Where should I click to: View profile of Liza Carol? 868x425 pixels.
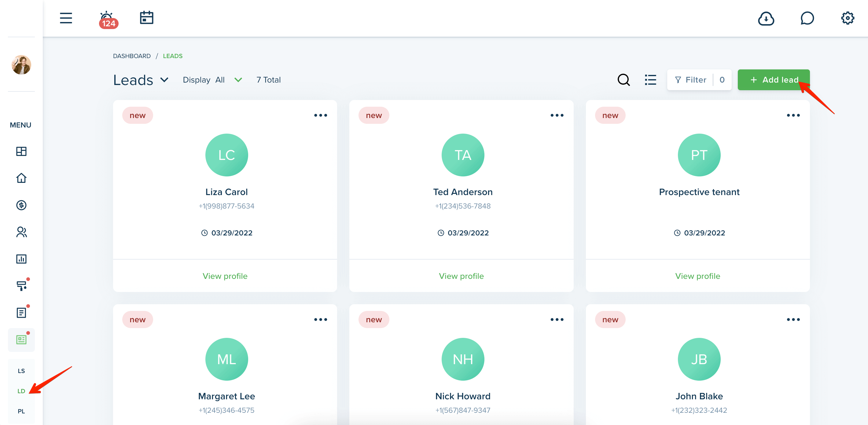click(225, 276)
